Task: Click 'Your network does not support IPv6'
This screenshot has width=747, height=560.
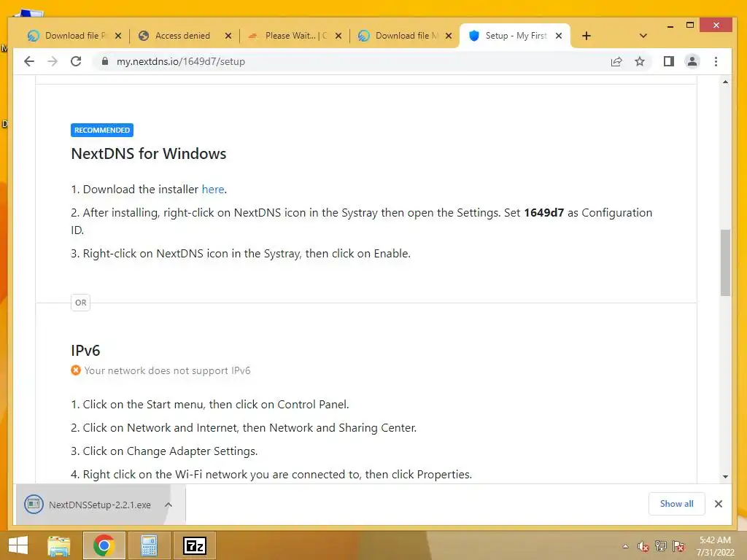Action: coord(167,370)
